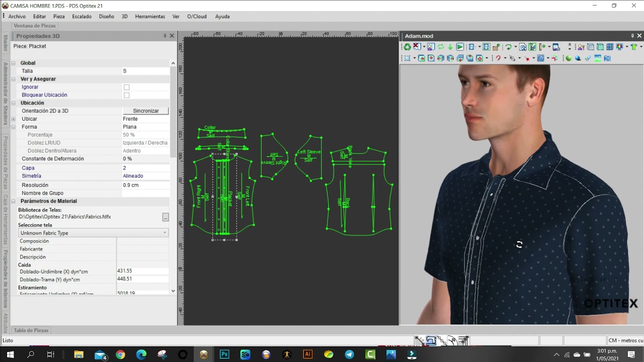
Task: Click the camera snapshot icon in 3D toolbar
Action: [x=607, y=58]
